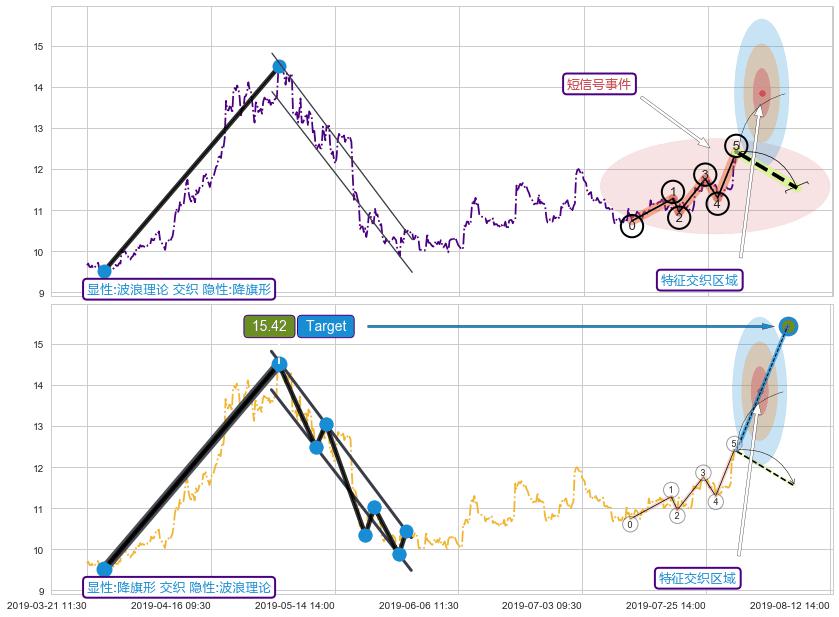Image resolution: width=839 pixels, height=617 pixels.
Task: Click the red center dot of the target ellipse
Action: point(762,93)
